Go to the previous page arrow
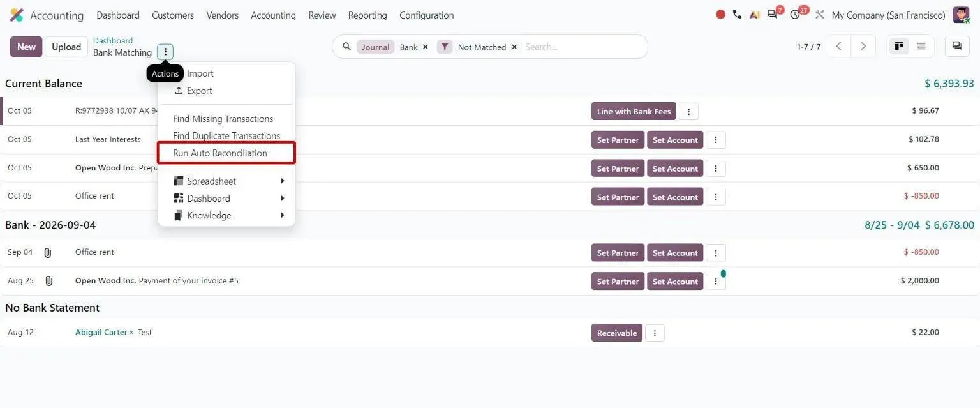980x408 pixels. pos(838,46)
